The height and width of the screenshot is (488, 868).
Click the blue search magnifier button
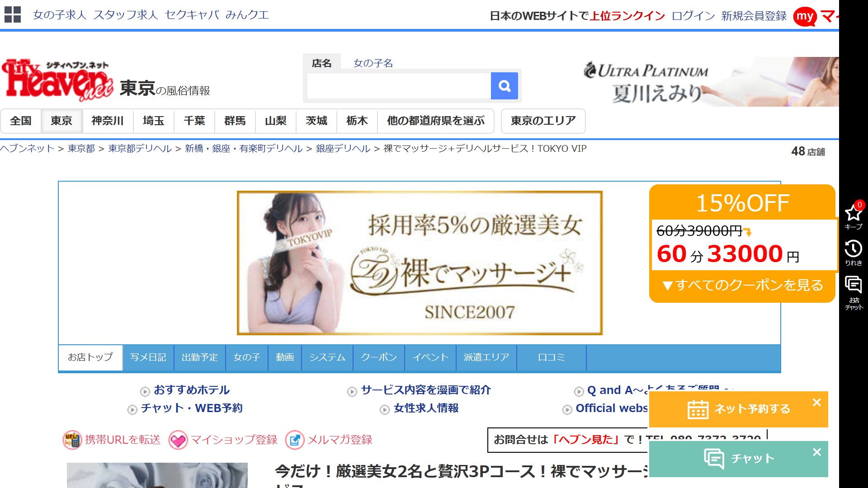pos(505,86)
